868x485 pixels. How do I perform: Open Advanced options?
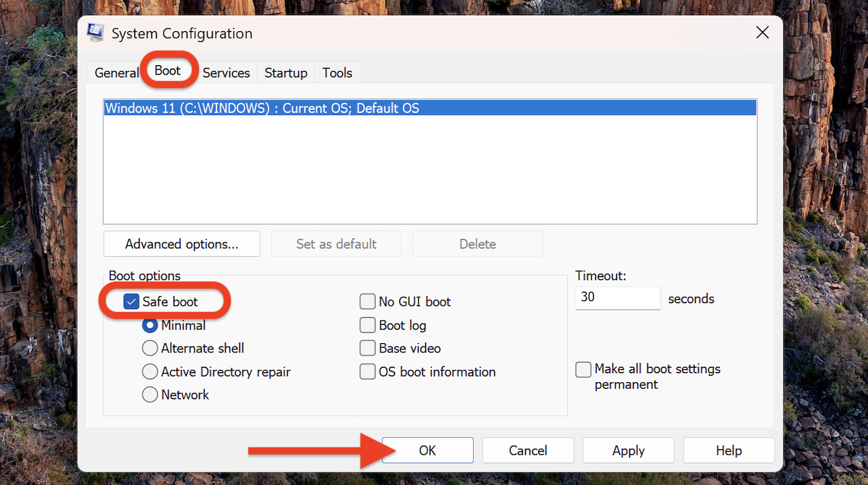[182, 244]
